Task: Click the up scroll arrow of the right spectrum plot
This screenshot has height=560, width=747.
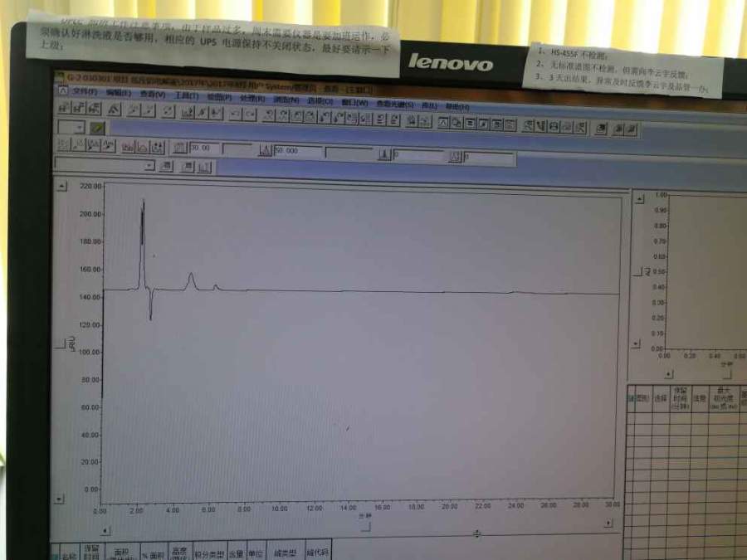Action: coord(640,198)
